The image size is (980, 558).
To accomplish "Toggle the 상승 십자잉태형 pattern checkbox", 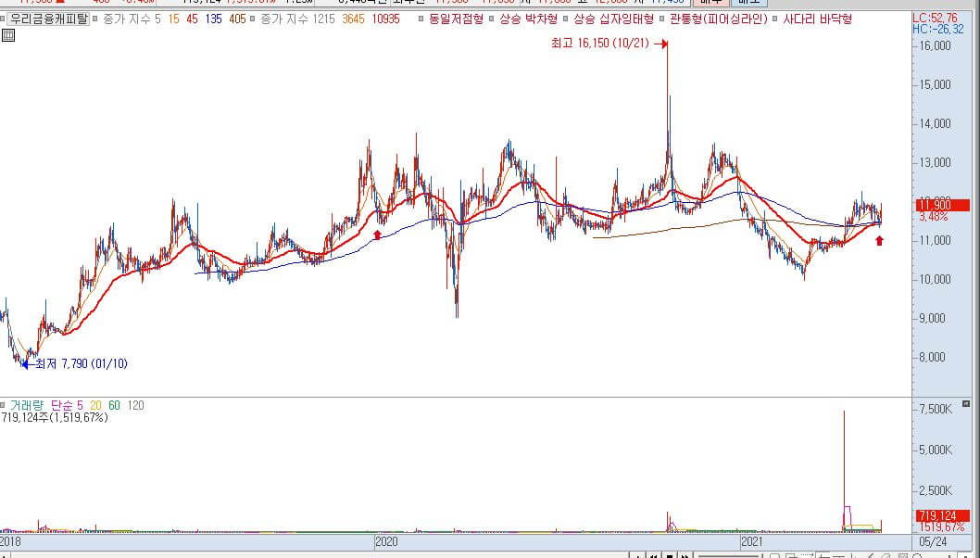I will click(x=566, y=19).
